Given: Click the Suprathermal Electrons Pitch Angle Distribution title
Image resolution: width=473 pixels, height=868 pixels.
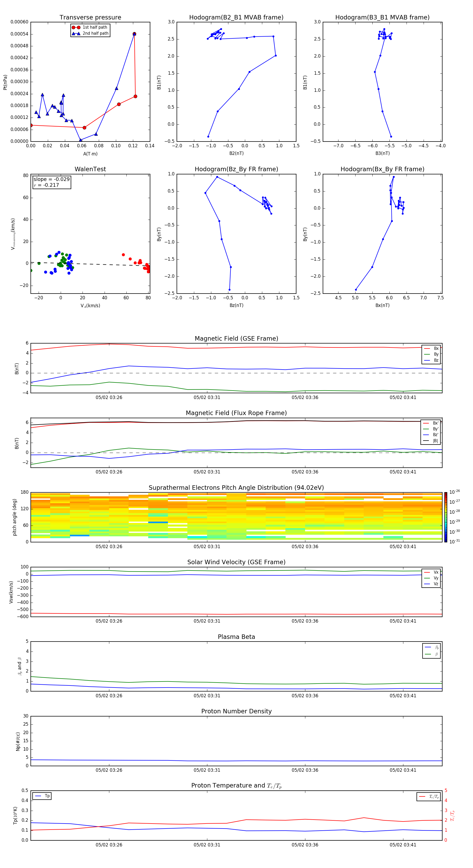Looking at the screenshot, I should click(x=236, y=488).
